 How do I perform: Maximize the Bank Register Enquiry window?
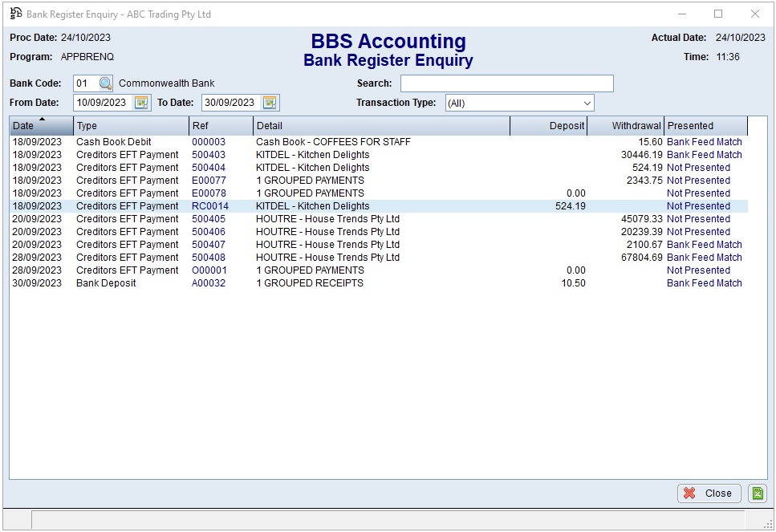point(717,14)
